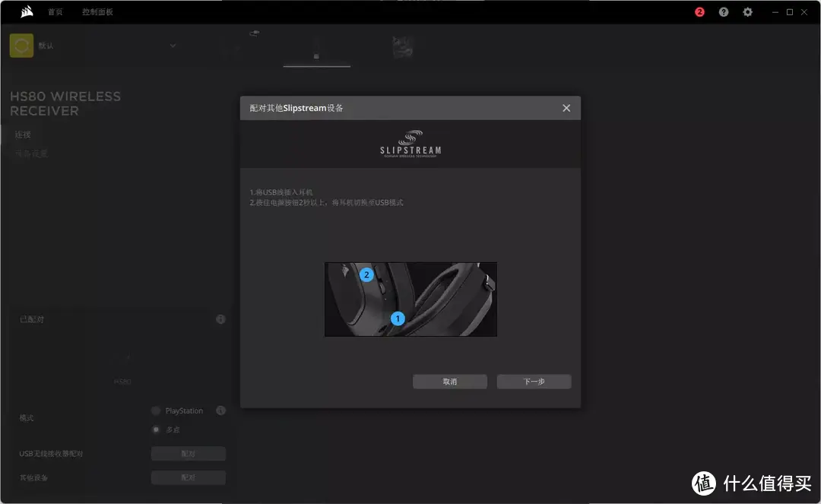Click the dialog title 配对其他Slipstream设备
This screenshot has height=504, width=821.
point(296,108)
